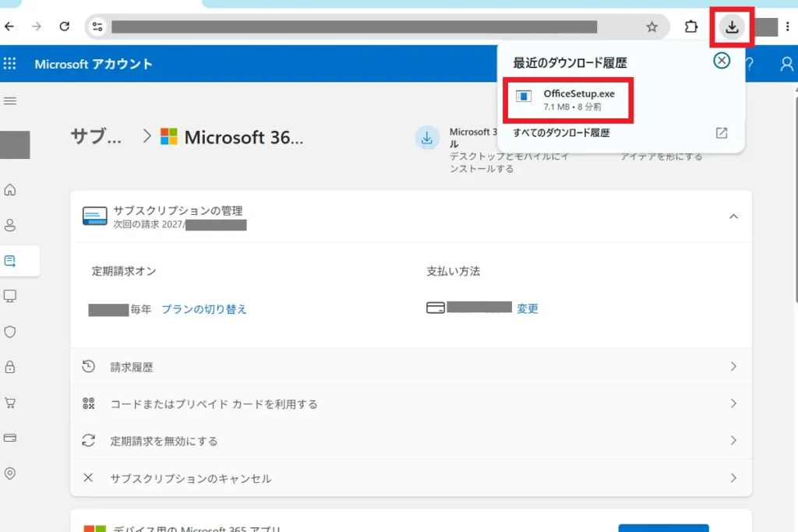Open the Chrome three-dot menu
Image resolution: width=798 pixels, height=532 pixels.
tap(787, 26)
